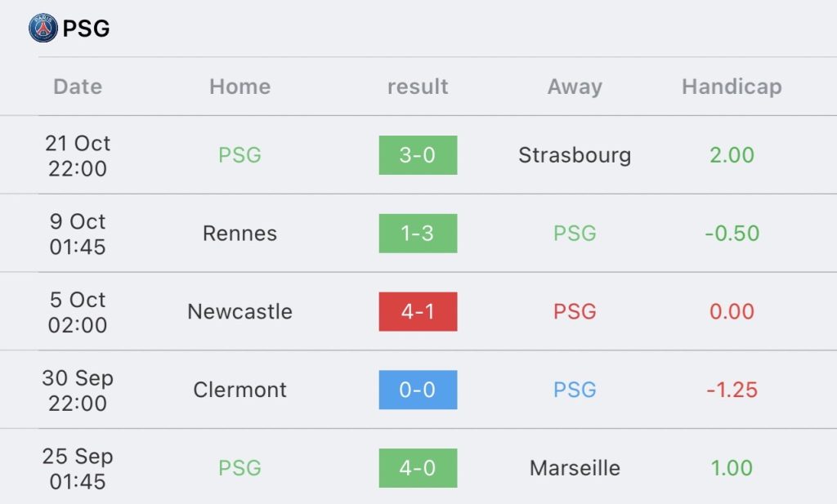Open the 1-3 Rennes result badge
The height and width of the screenshot is (504, 837).
[418, 233]
